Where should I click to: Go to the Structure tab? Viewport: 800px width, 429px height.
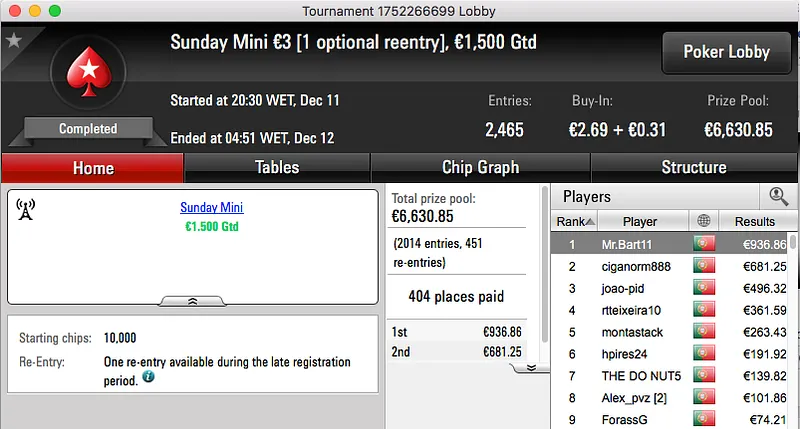pyautogui.click(x=694, y=168)
